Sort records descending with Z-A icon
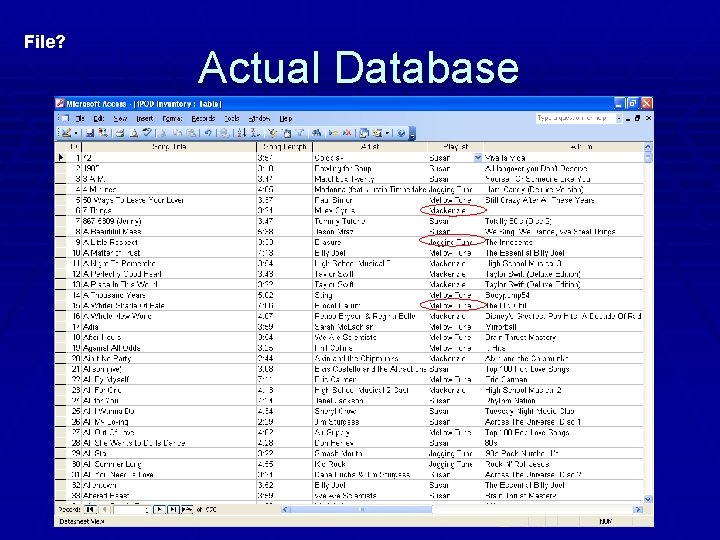The image size is (720, 540). coord(255,133)
